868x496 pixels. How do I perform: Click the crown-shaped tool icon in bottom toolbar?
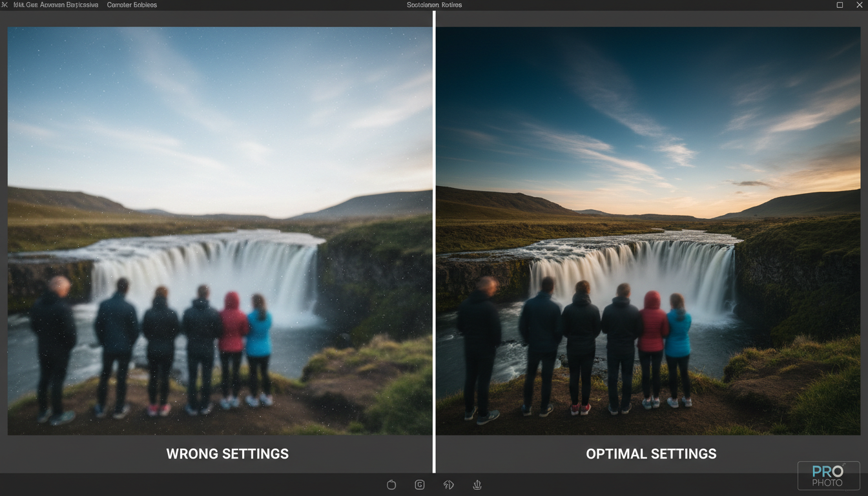(x=477, y=484)
